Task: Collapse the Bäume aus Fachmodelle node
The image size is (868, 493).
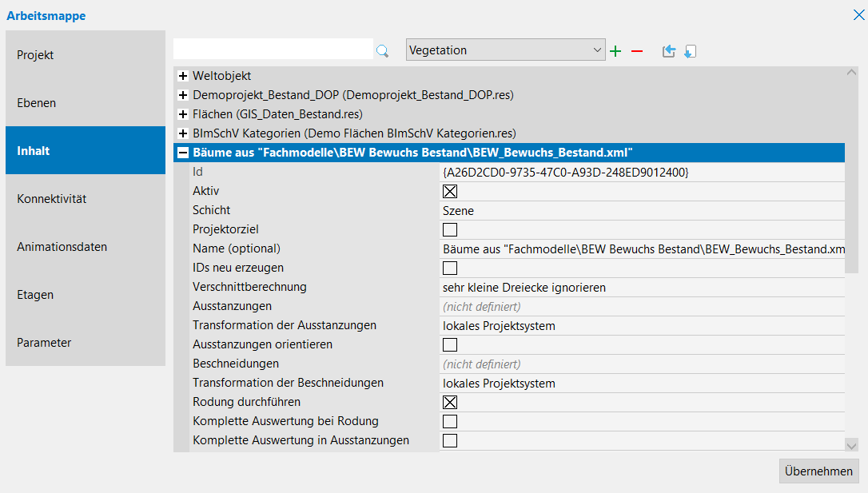Action: click(x=183, y=153)
